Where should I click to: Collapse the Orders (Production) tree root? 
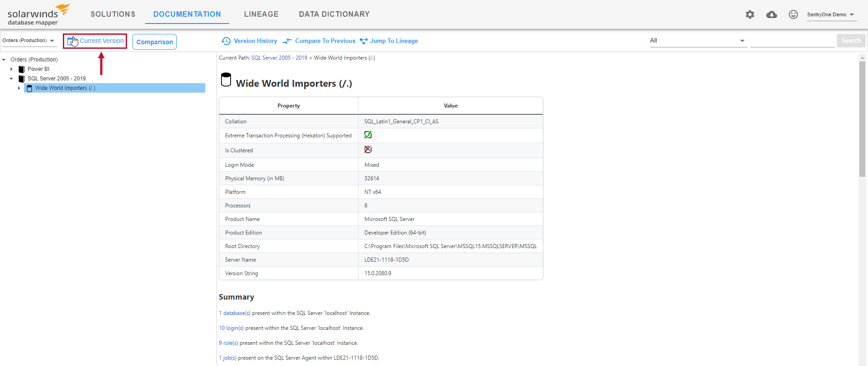[4, 60]
